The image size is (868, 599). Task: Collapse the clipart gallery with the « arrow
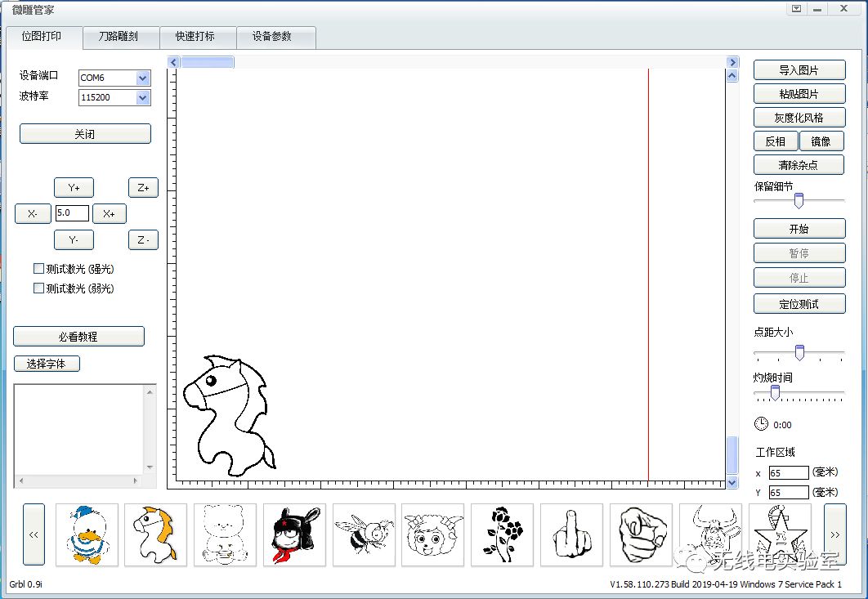(x=33, y=535)
